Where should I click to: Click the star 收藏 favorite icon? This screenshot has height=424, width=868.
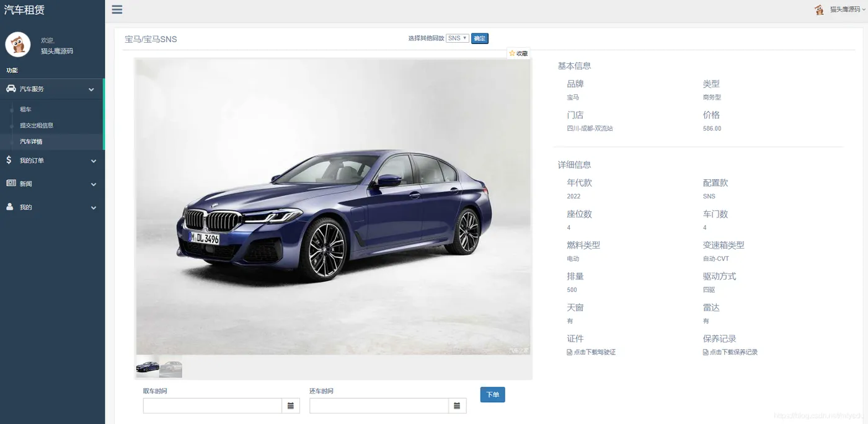pos(512,53)
